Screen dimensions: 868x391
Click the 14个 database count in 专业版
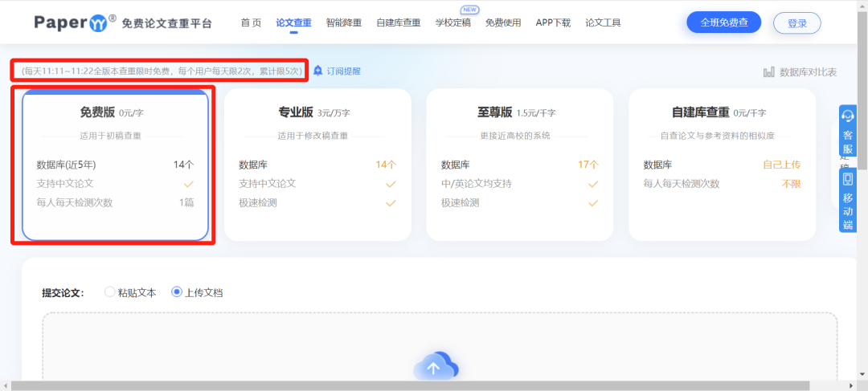[387, 165]
